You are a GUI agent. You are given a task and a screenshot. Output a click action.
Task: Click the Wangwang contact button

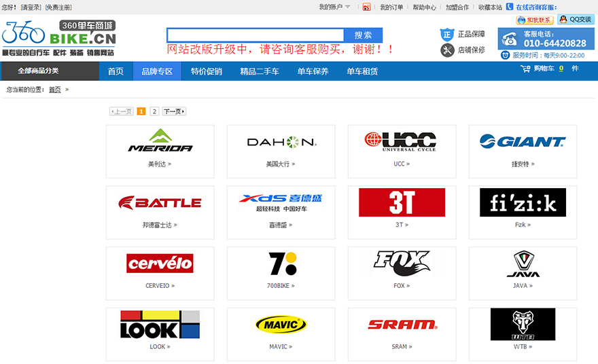[x=535, y=20]
